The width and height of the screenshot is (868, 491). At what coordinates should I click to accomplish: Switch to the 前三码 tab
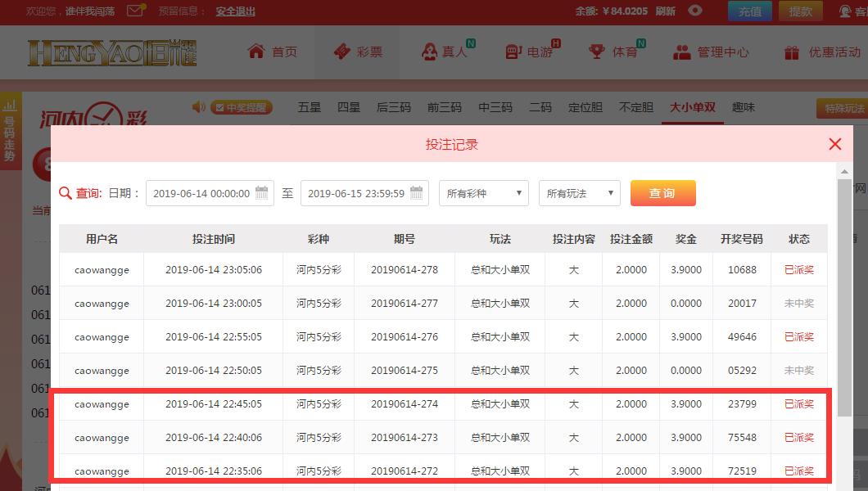(445, 107)
